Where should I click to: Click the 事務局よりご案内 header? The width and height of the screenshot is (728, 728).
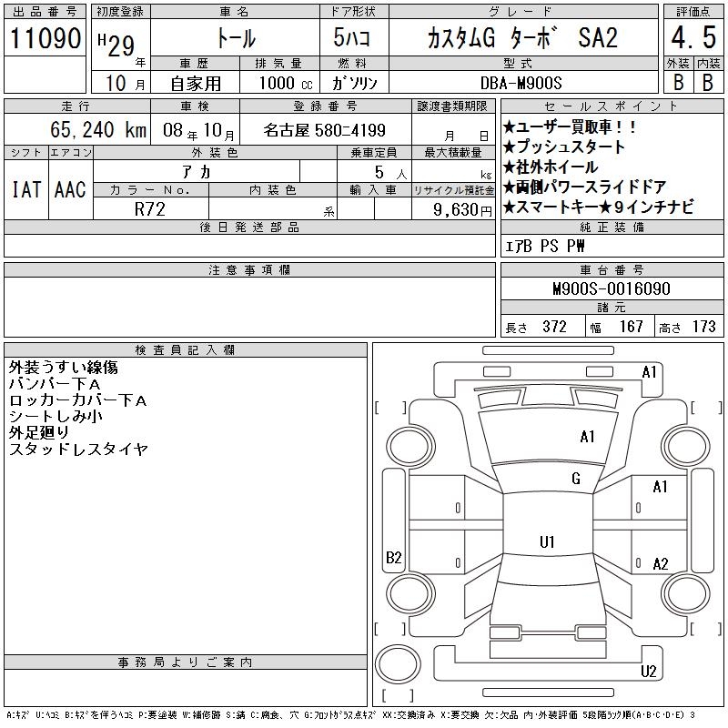(x=186, y=662)
